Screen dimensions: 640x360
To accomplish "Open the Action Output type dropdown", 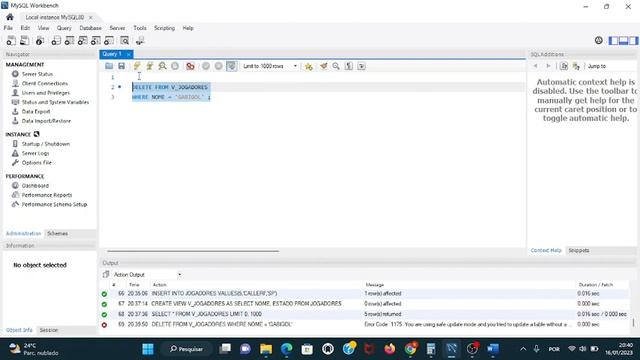I will [x=147, y=275].
